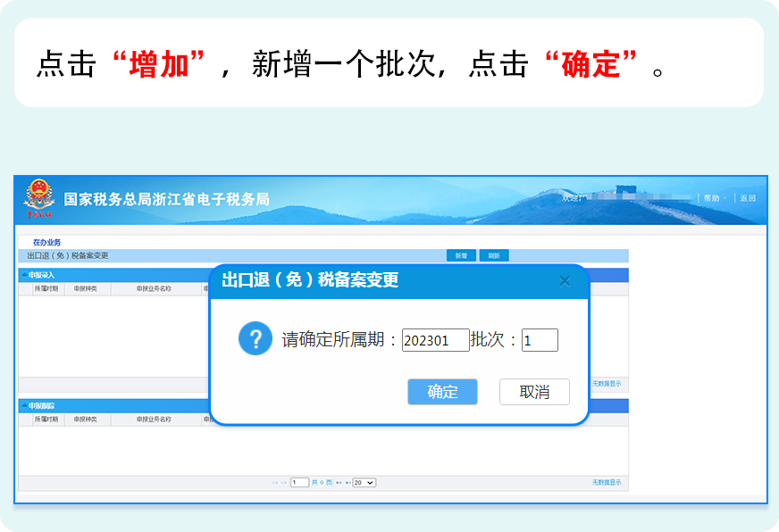The height and width of the screenshot is (532, 779).
Task: Select the 在办业务 tab
Action: coord(46,242)
